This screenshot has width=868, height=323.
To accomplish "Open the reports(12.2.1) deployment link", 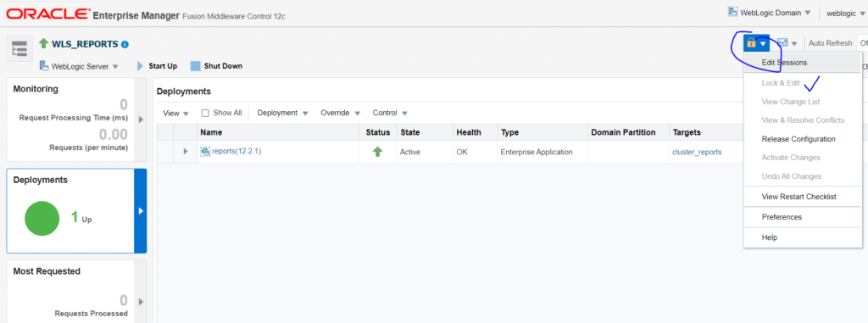I will click(x=236, y=151).
